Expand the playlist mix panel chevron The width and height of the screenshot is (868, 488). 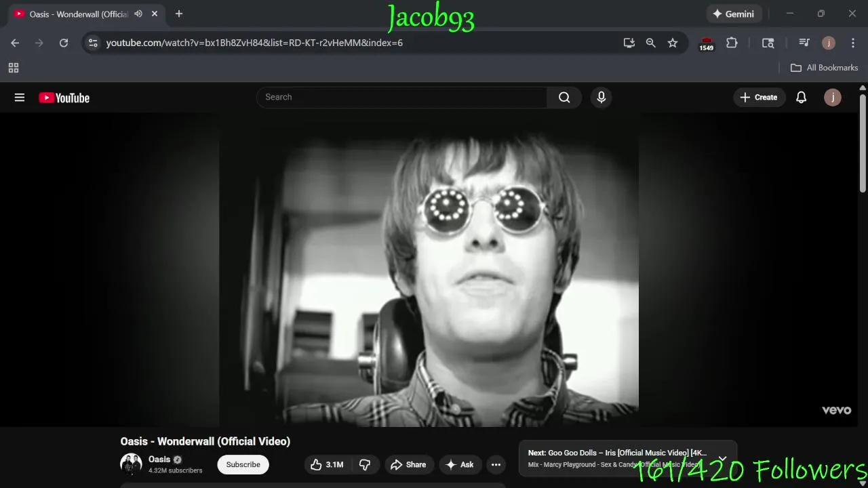[x=722, y=458]
